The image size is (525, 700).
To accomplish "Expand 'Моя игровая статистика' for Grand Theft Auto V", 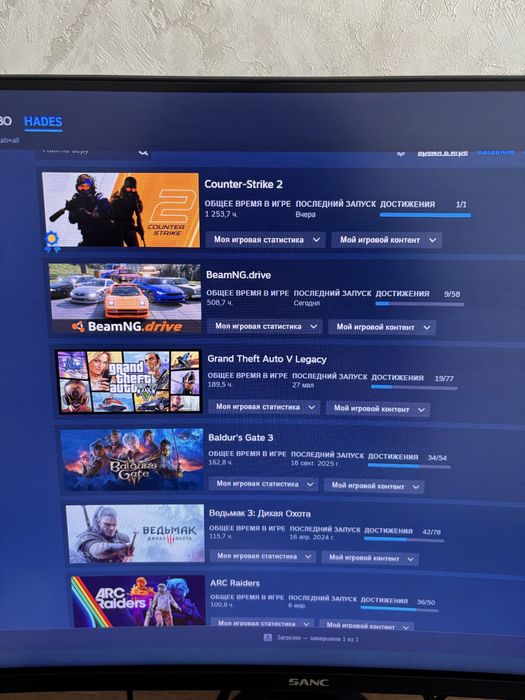I will pyautogui.click(x=264, y=407).
